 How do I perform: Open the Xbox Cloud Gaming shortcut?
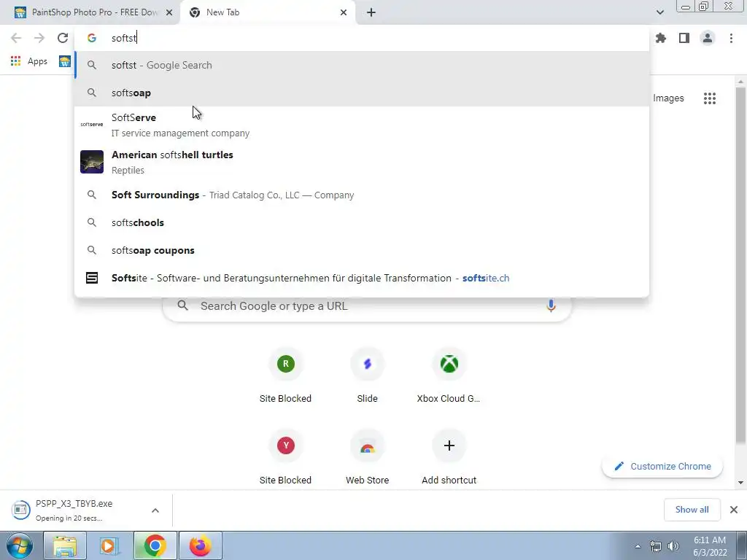(449, 376)
